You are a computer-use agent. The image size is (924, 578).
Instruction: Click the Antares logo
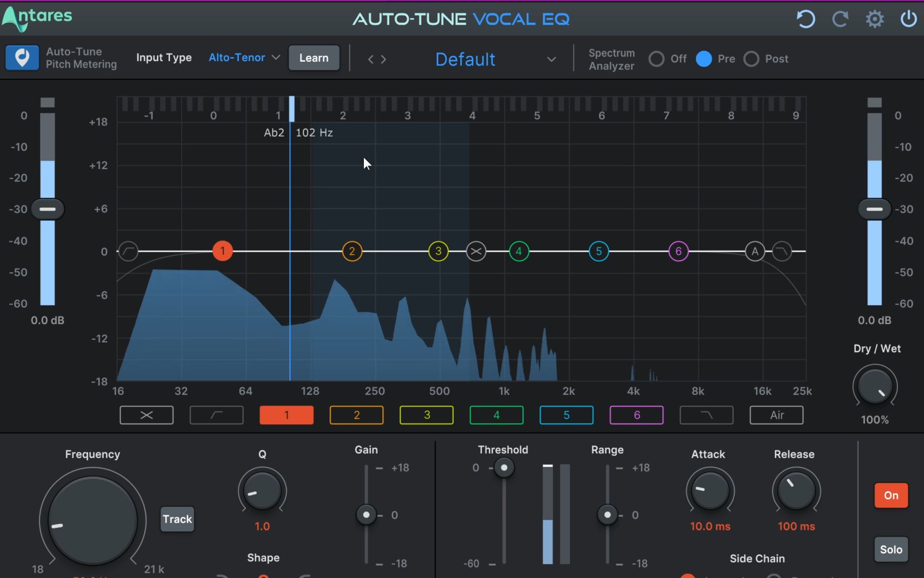(x=37, y=18)
